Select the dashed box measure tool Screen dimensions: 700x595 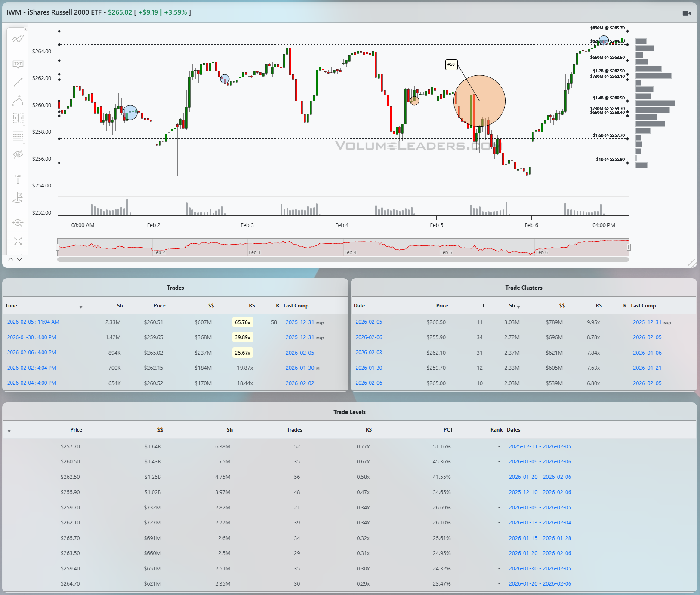tap(18, 118)
